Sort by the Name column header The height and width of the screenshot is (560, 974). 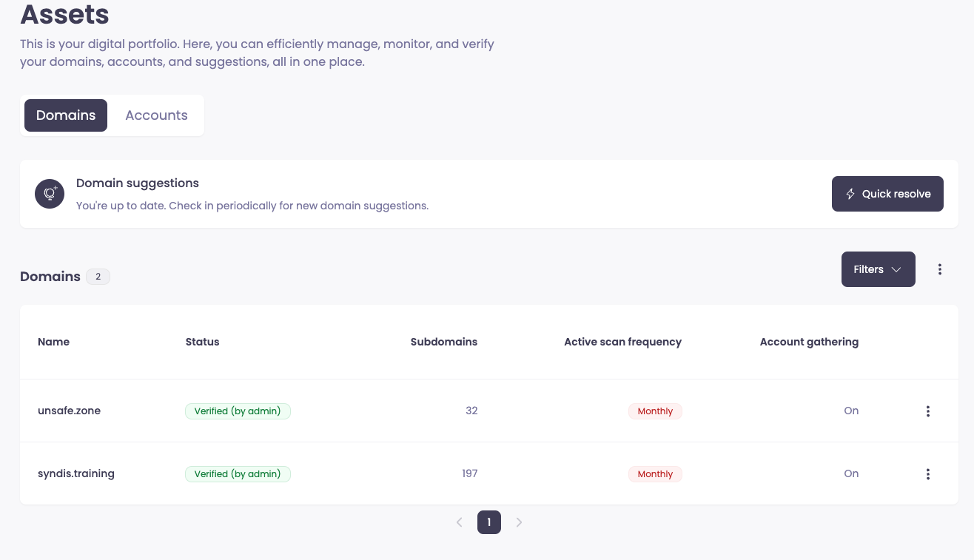tap(53, 342)
